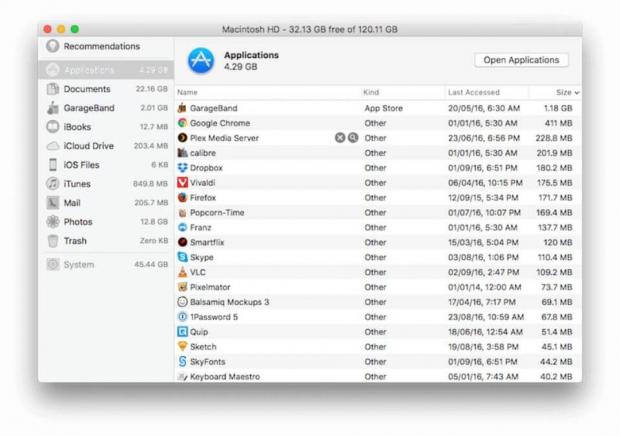This screenshot has width=620, height=436.
Task: Click the Dropbox icon in the file list
Action: coord(182,168)
